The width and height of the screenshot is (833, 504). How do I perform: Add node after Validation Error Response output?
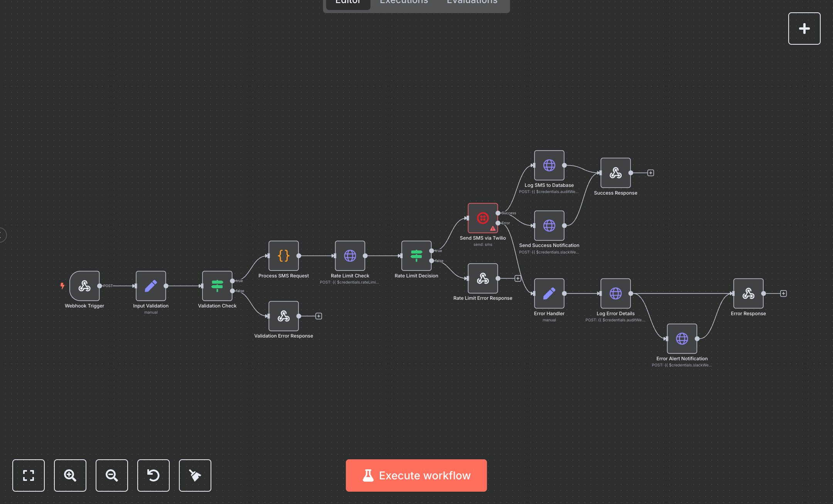click(x=319, y=316)
